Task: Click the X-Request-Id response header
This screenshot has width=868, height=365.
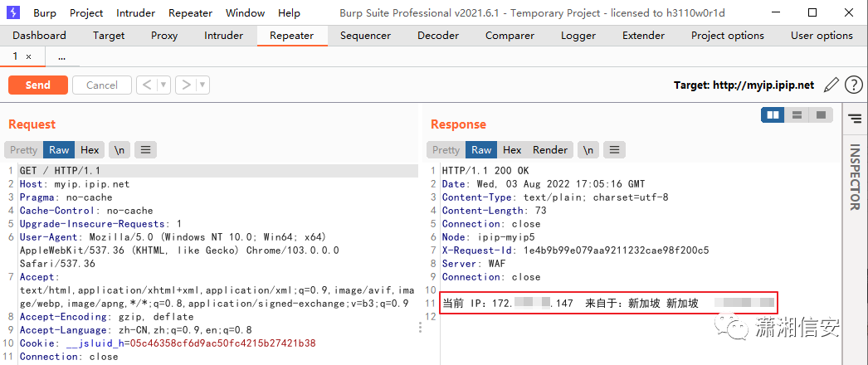Action: (x=575, y=251)
